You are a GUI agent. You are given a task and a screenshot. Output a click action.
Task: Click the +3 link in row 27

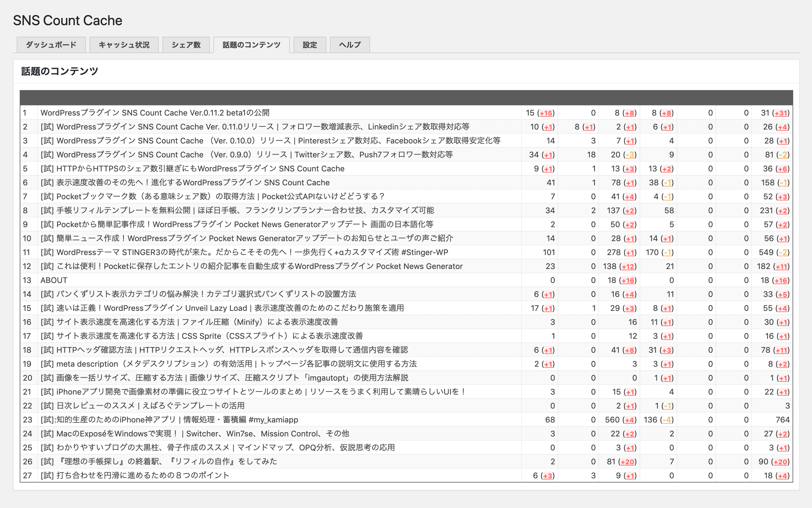[x=547, y=476]
